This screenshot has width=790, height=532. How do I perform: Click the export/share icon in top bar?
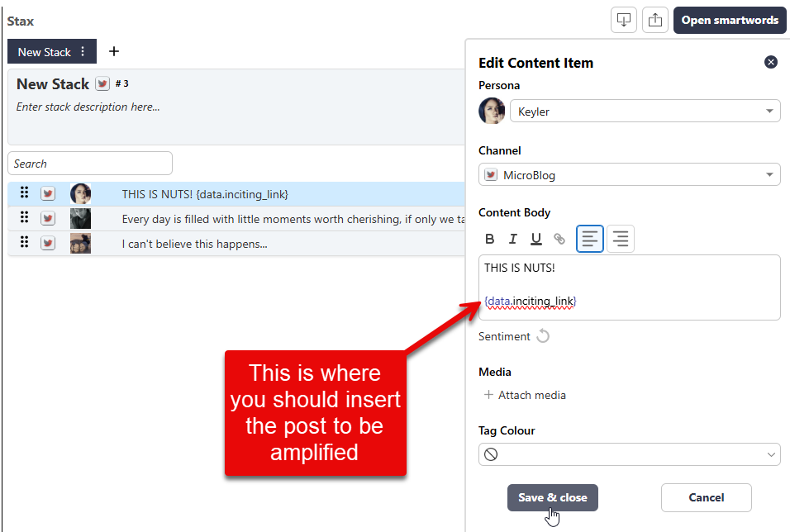(x=655, y=21)
